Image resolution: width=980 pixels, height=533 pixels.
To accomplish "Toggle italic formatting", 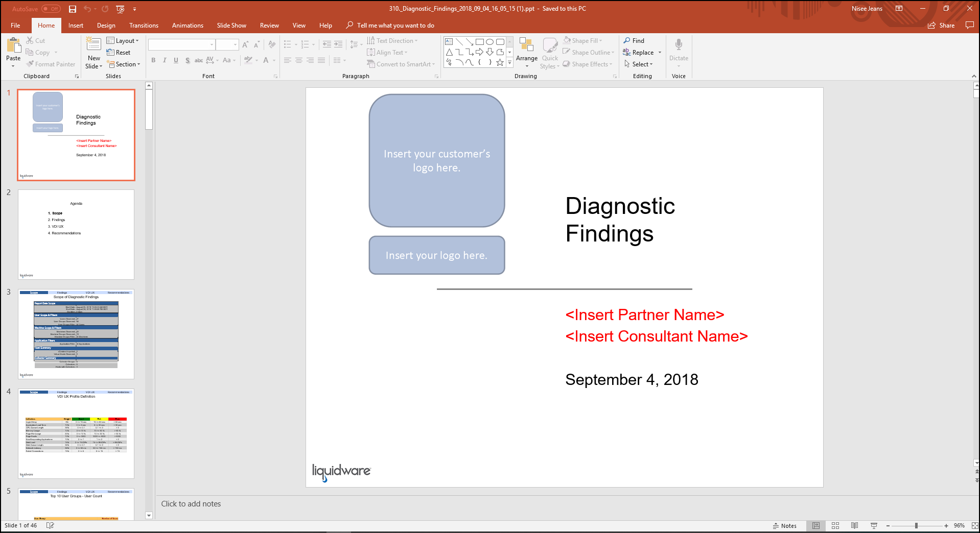I will (x=165, y=60).
